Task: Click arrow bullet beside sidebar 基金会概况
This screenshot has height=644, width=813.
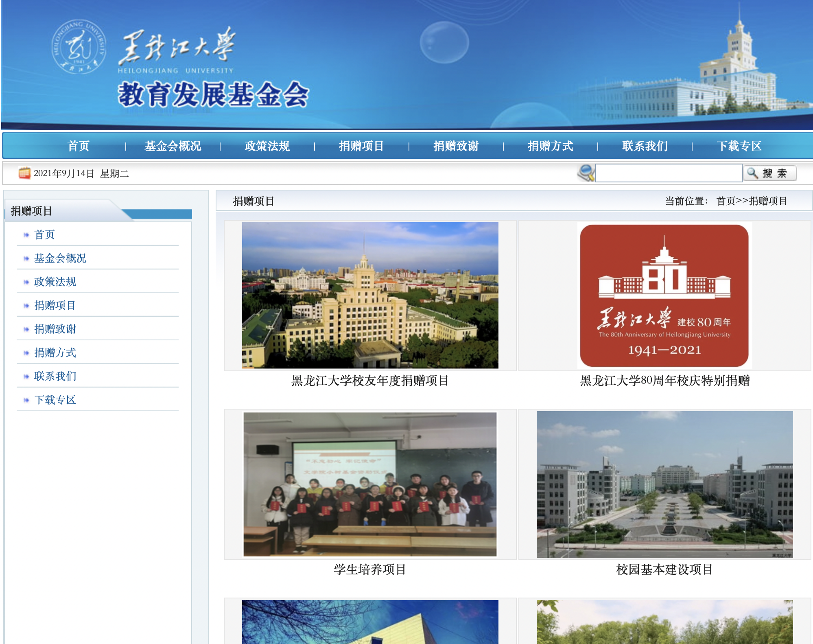Action: 26,258
